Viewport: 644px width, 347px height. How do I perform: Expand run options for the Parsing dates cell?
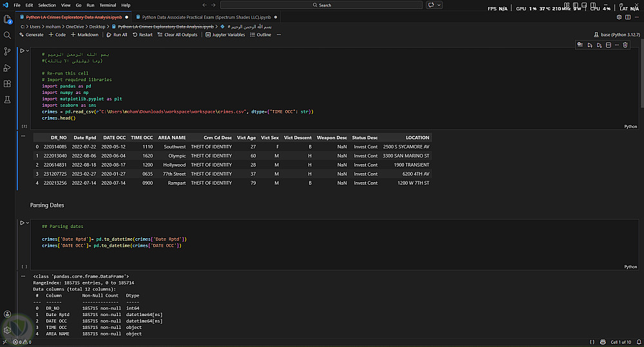[x=27, y=223]
